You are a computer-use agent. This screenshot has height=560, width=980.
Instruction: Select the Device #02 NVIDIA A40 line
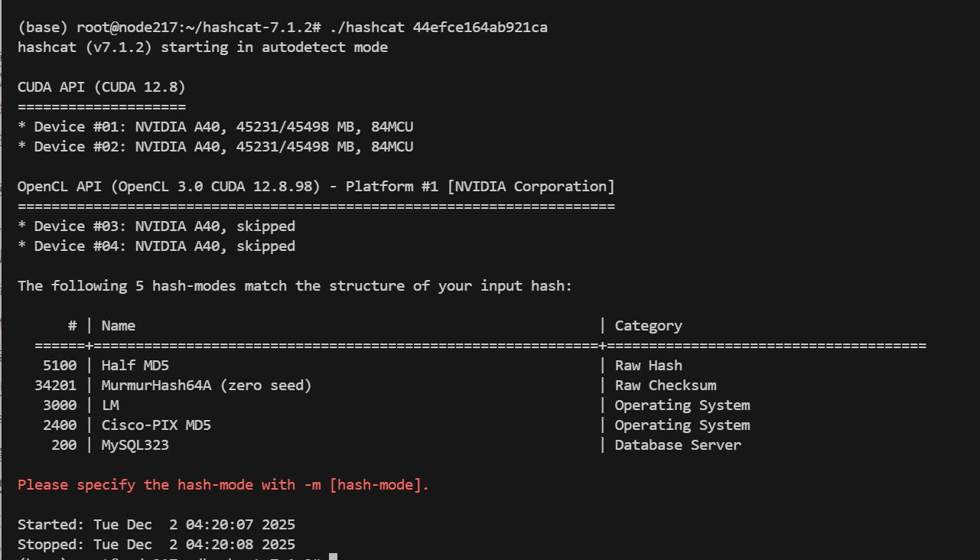pos(215,147)
